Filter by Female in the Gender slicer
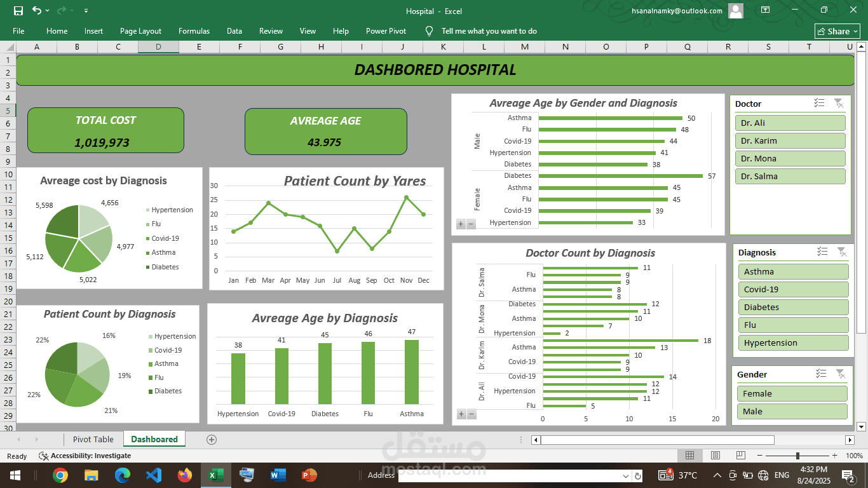Screen dimensions: 868x488 point(792,394)
